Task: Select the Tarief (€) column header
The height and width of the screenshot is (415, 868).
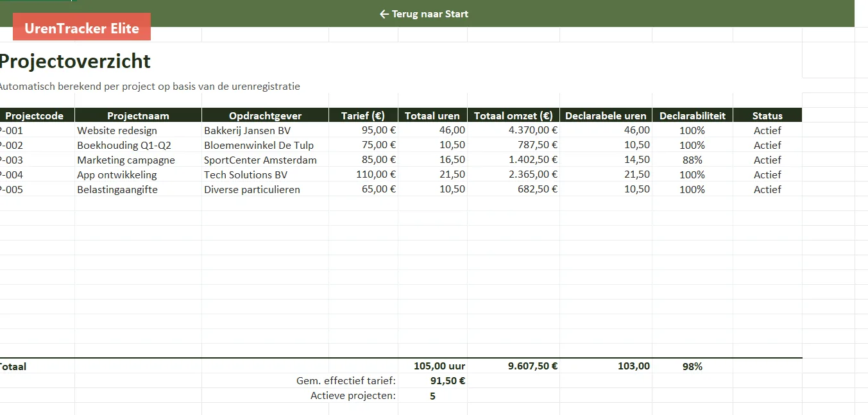Action: coord(363,115)
